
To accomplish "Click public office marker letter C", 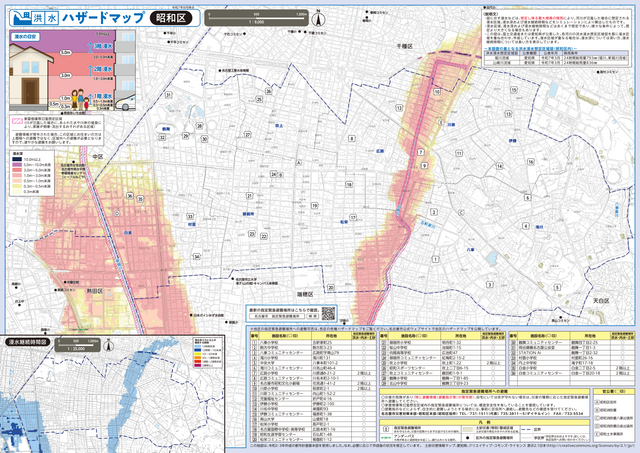I will coord(461,213).
